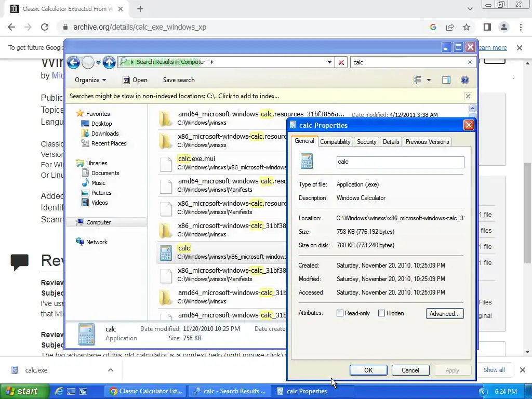Stop the search with red X icon
532x399 pixels.
[341, 62]
